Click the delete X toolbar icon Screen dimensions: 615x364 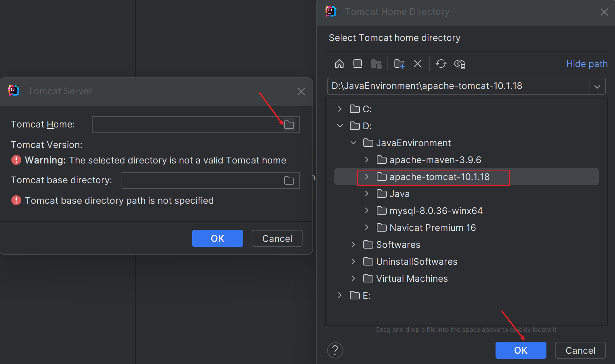pos(418,64)
